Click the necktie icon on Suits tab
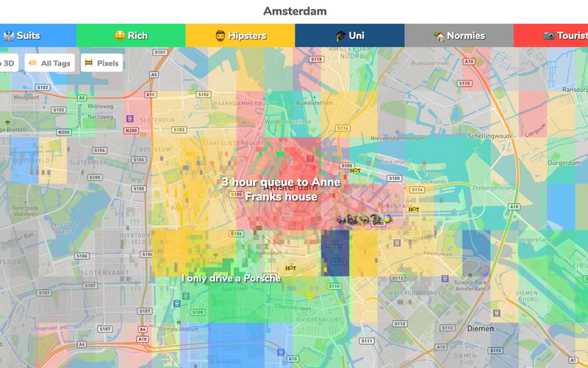 coord(9,35)
